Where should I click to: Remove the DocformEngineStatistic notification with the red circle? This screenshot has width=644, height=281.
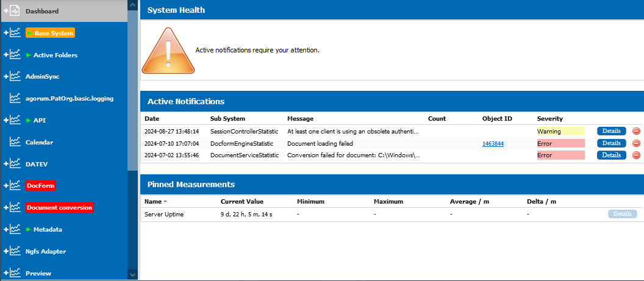coord(636,143)
